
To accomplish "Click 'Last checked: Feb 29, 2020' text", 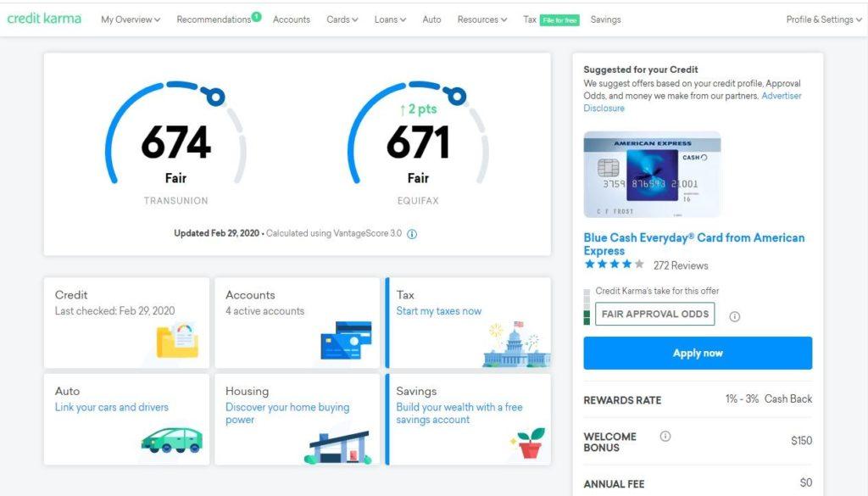I will [114, 311].
